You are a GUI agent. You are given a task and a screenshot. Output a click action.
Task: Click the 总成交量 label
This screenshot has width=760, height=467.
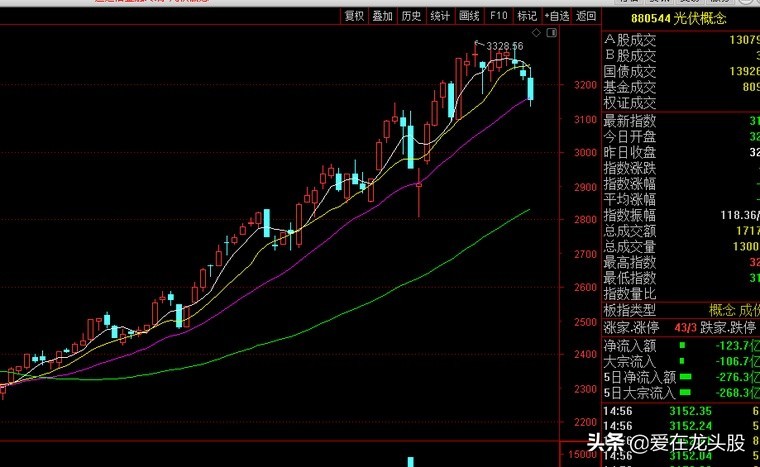coord(629,246)
